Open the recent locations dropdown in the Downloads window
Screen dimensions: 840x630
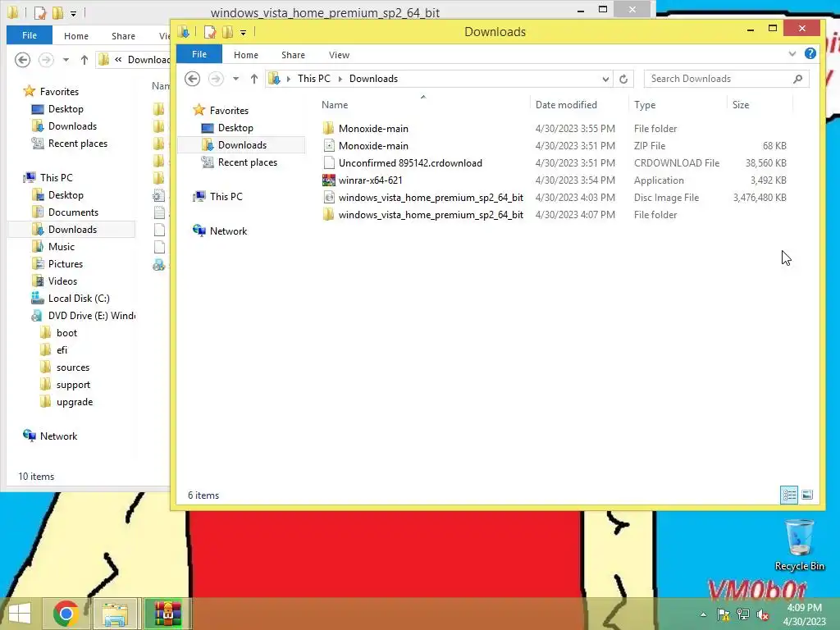[x=235, y=79]
